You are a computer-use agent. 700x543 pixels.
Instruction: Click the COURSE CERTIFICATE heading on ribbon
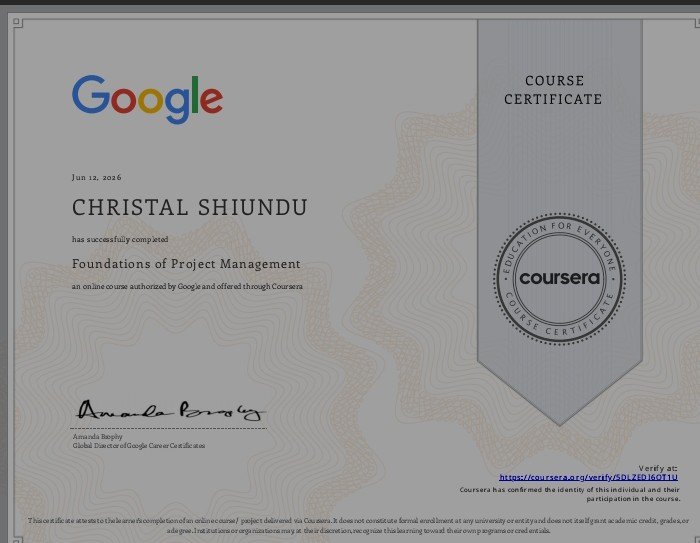pos(554,90)
